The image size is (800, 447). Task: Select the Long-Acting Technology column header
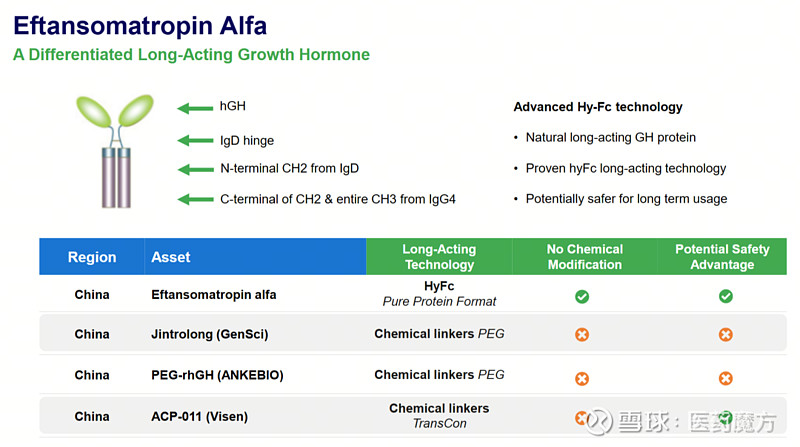point(439,257)
